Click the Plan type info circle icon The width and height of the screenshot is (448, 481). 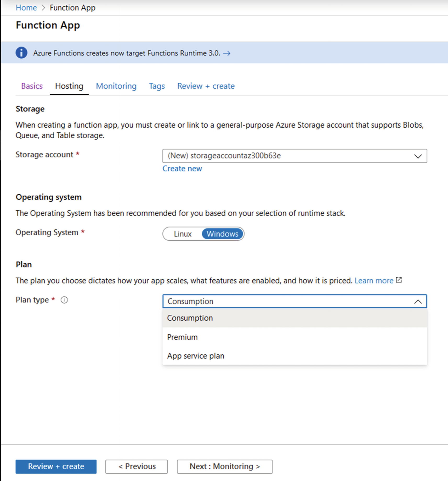[64, 300]
